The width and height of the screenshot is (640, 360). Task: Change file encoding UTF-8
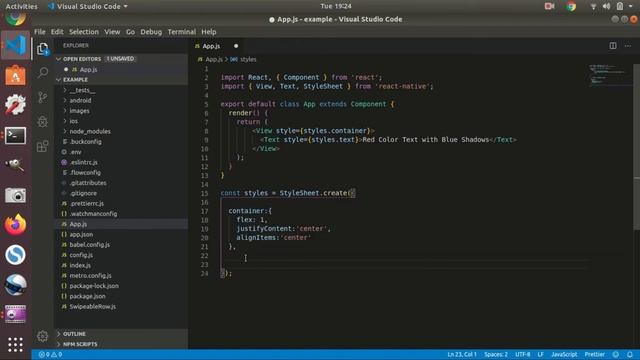[x=522, y=354]
